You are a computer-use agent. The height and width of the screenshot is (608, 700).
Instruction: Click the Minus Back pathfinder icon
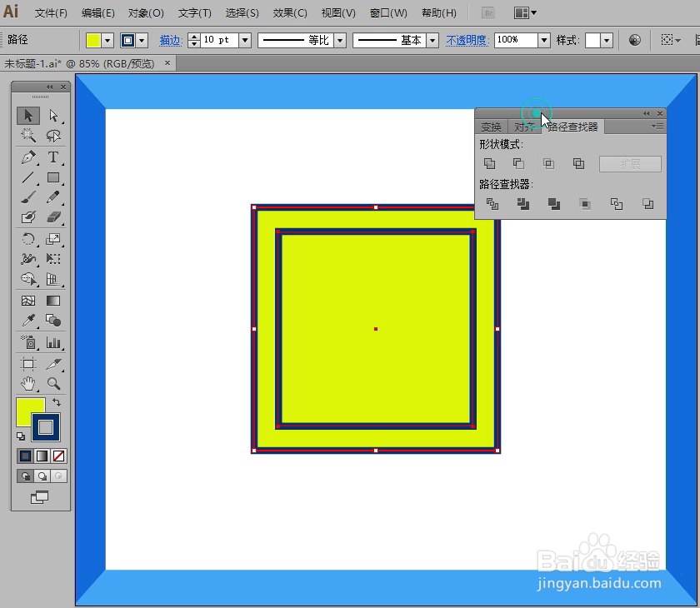tap(647, 204)
